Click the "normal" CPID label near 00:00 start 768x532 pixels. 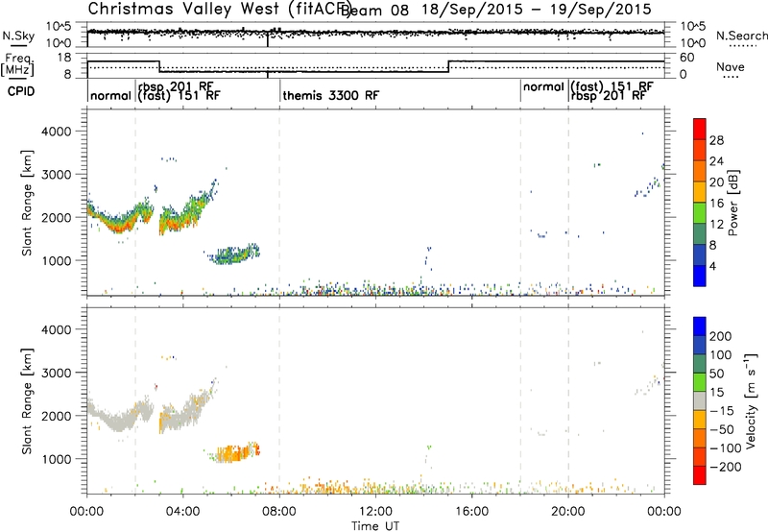tap(110, 95)
